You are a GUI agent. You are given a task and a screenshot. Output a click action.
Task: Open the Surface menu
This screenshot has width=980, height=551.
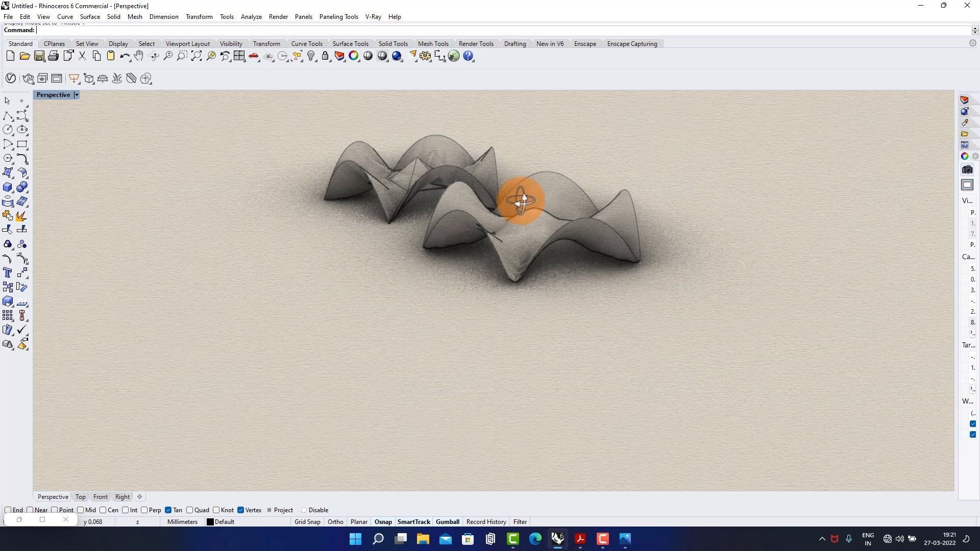(x=90, y=16)
